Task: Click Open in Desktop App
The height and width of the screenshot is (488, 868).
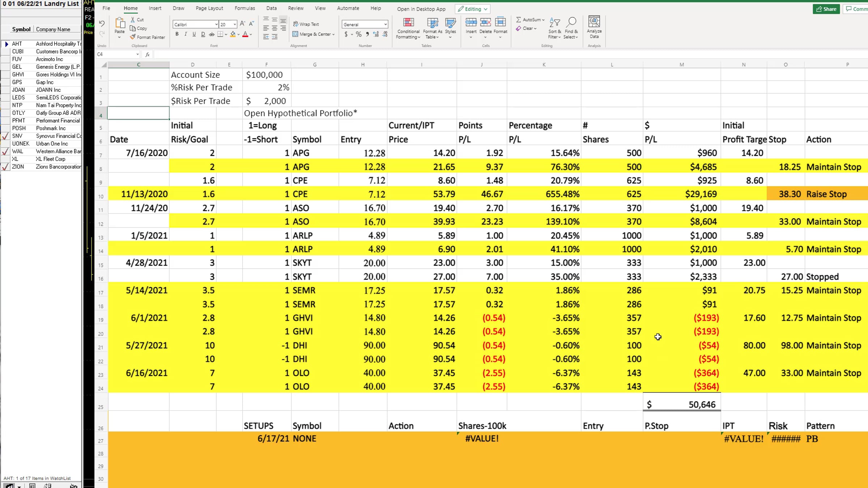Action: click(x=421, y=9)
